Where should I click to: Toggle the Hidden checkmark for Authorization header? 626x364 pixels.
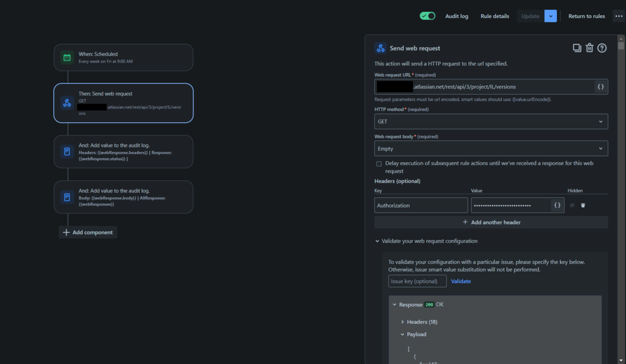(x=572, y=205)
